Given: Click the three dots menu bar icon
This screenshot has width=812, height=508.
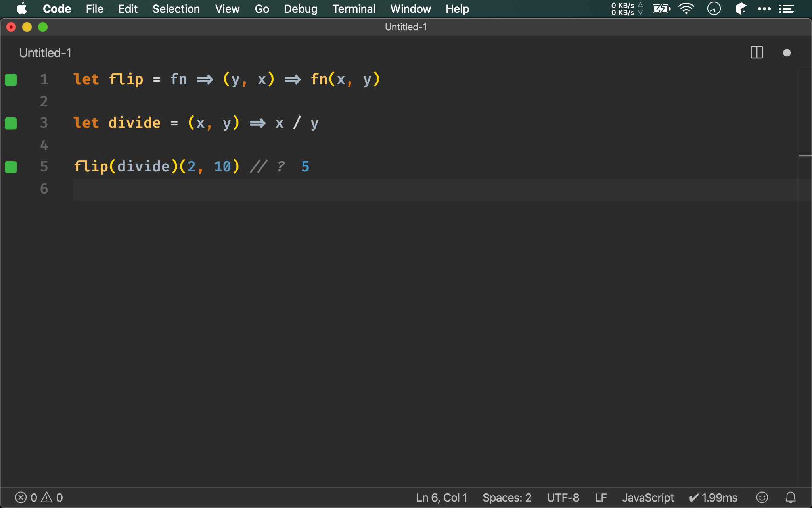Looking at the screenshot, I should [x=764, y=9].
